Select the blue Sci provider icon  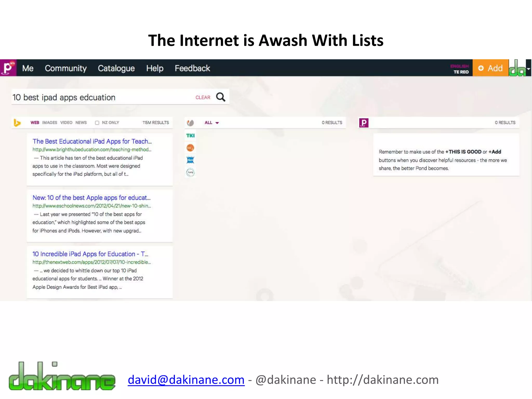[190, 160]
